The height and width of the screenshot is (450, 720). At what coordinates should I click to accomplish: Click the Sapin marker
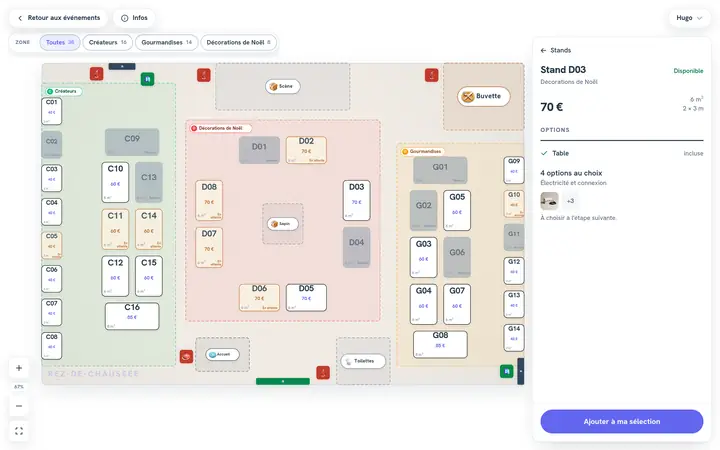tap(282, 224)
